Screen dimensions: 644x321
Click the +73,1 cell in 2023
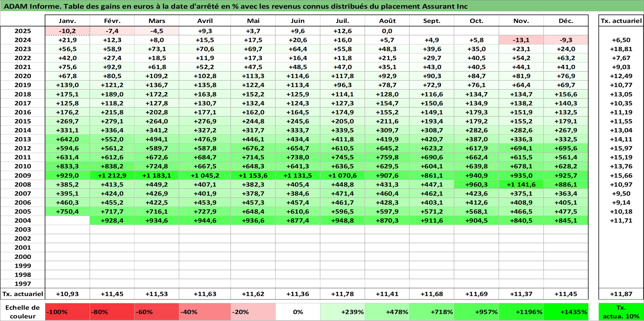pos(157,49)
